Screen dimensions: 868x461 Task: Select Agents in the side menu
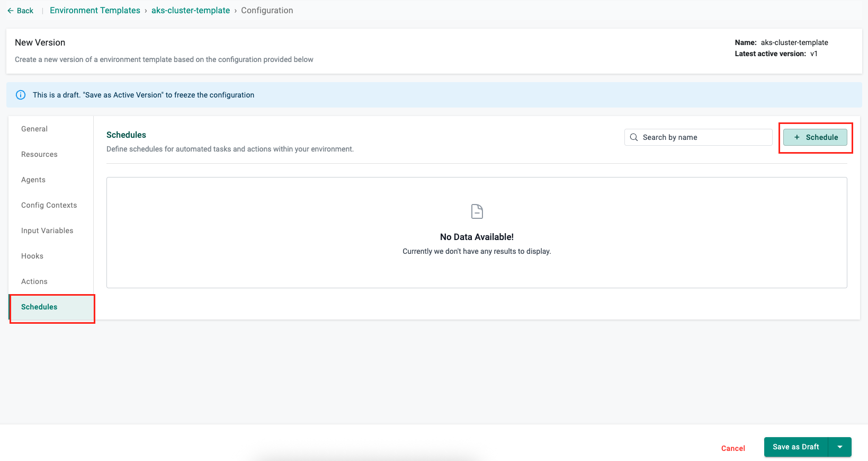click(x=33, y=180)
